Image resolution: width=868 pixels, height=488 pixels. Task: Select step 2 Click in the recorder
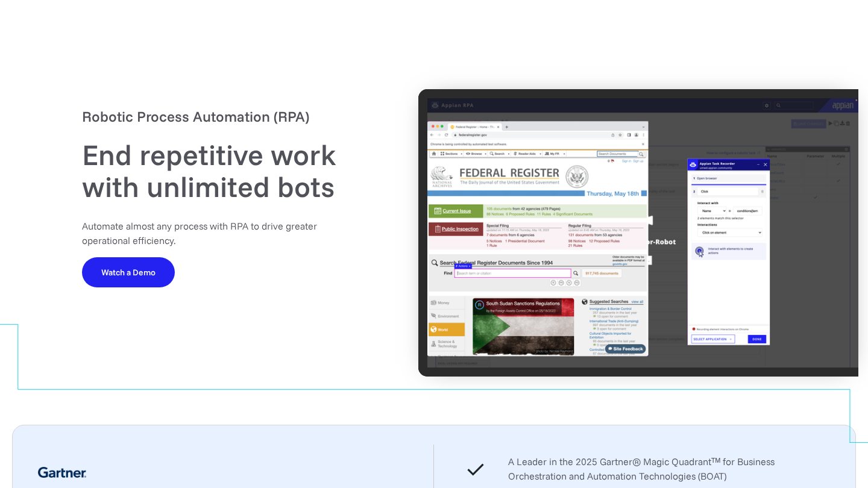[728, 192]
